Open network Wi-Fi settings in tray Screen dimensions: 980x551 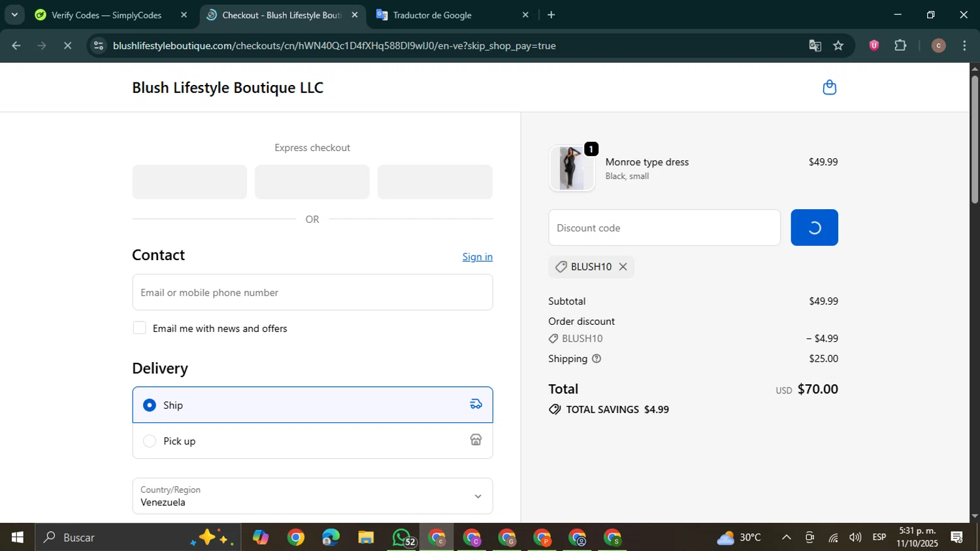point(833,537)
